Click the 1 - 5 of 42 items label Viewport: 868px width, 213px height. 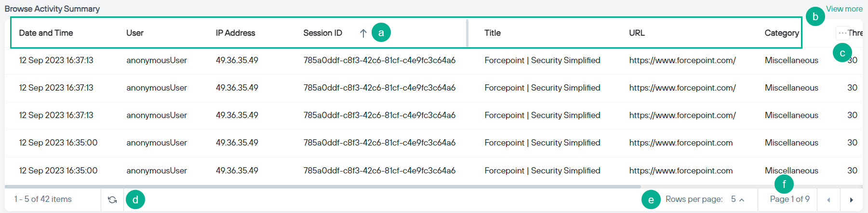(43, 199)
